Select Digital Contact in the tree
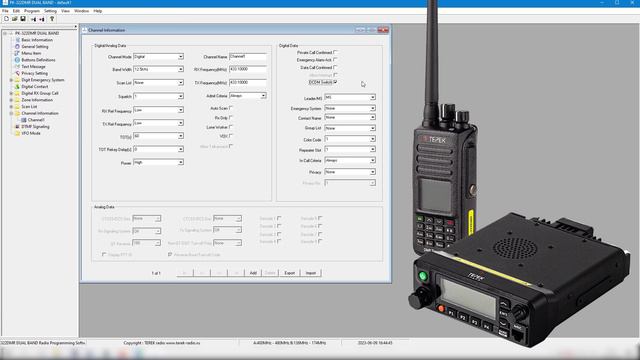Viewport: 640px width, 360px height. pos(35,87)
